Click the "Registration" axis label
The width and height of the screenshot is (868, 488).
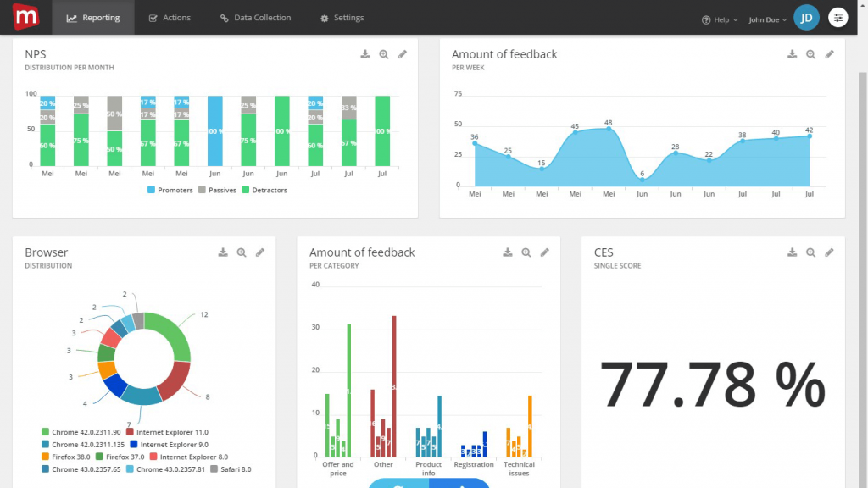[473, 464]
